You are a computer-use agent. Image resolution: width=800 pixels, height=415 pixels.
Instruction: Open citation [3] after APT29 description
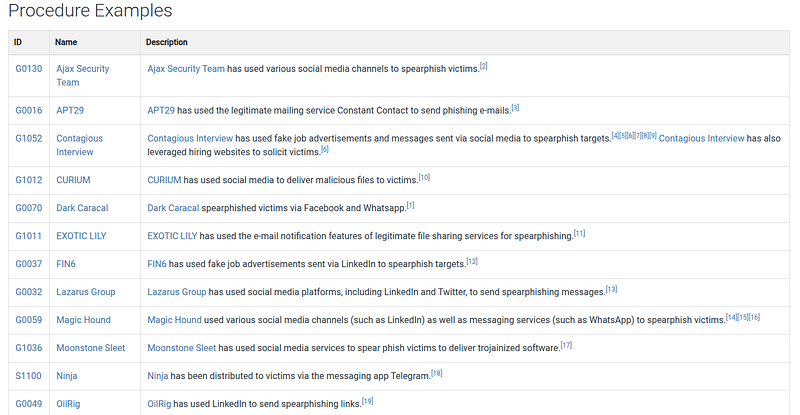[515, 108]
